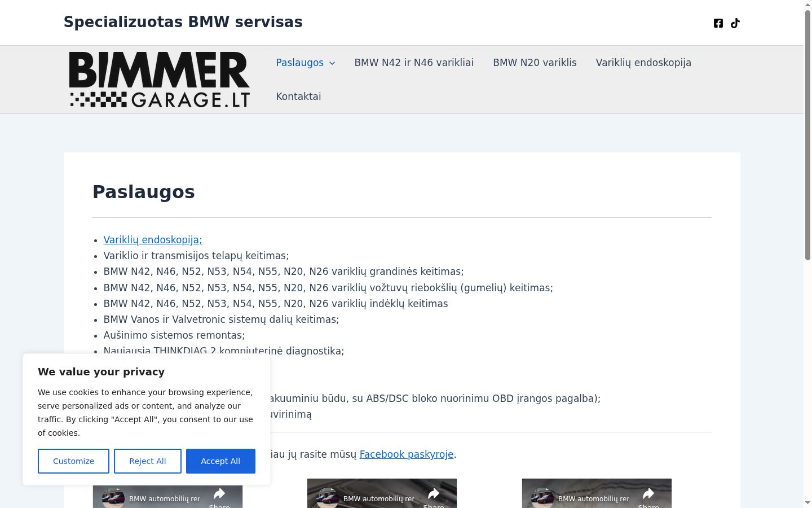Image resolution: width=812 pixels, height=508 pixels.
Task: Click the Paslaugos page heading
Action: [144, 192]
